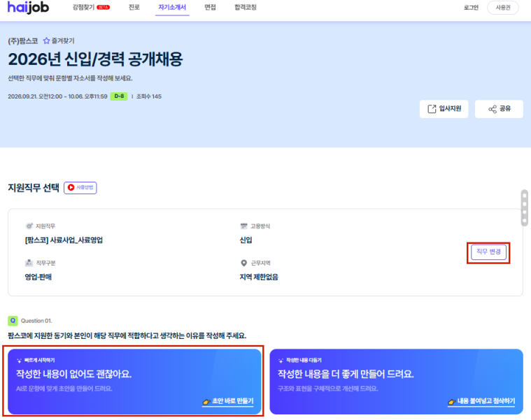Play the 사용방법 video guide
The width and height of the screenshot is (531, 420).
click(x=80, y=188)
